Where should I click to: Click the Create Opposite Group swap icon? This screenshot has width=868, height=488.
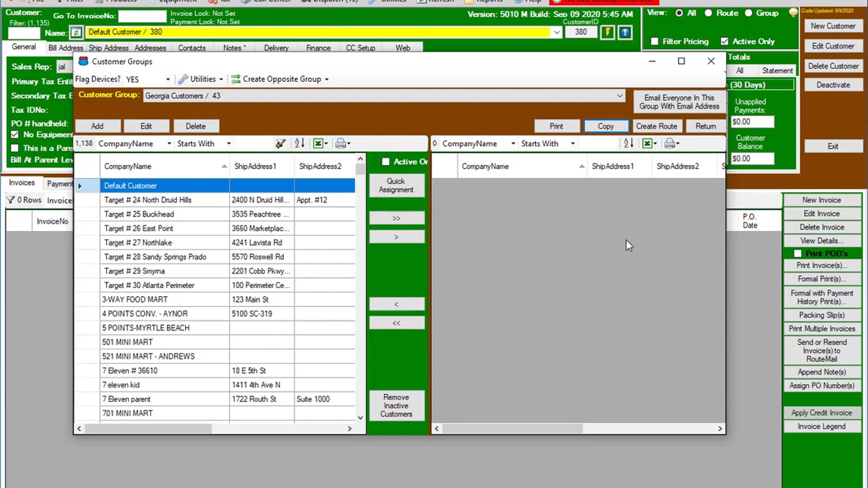[236, 79]
